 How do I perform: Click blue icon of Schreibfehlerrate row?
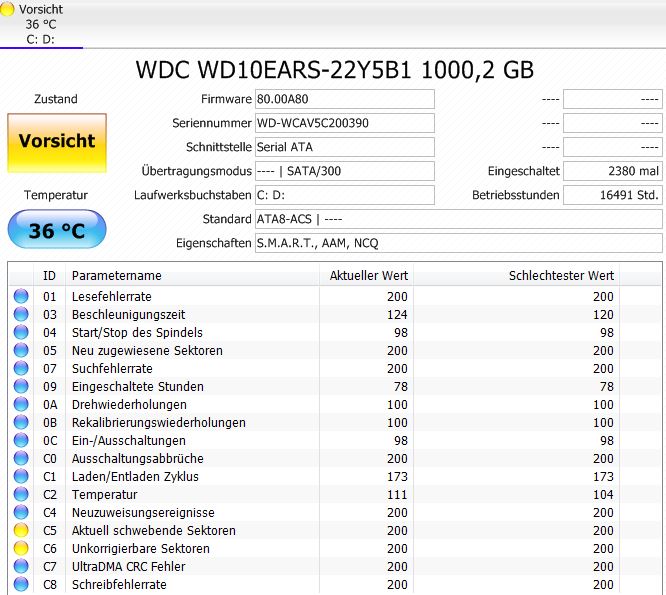21,584
